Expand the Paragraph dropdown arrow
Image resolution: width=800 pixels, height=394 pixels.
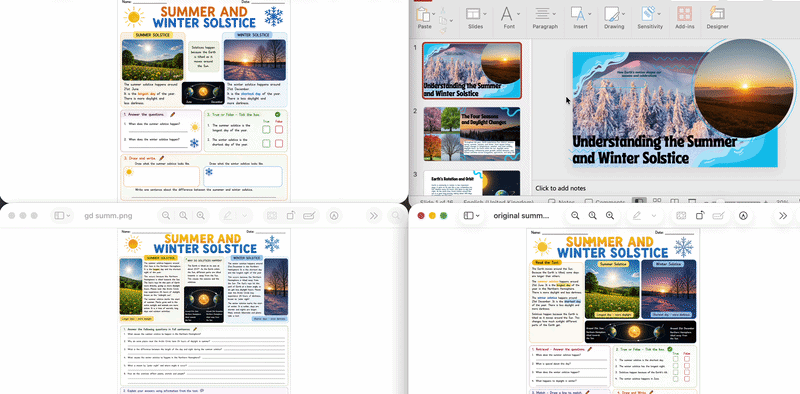point(554,14)
